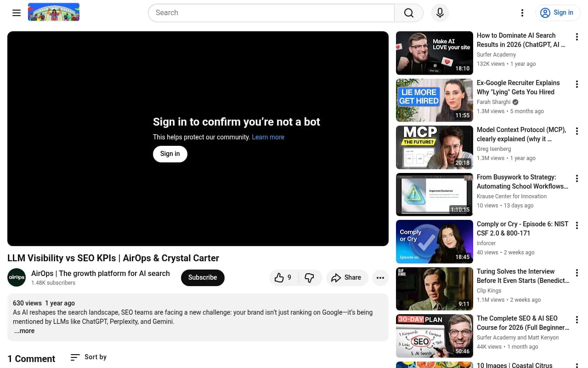Open settings three-dot menu near Sign in
The image size is (588, 368).
point(522,13)
